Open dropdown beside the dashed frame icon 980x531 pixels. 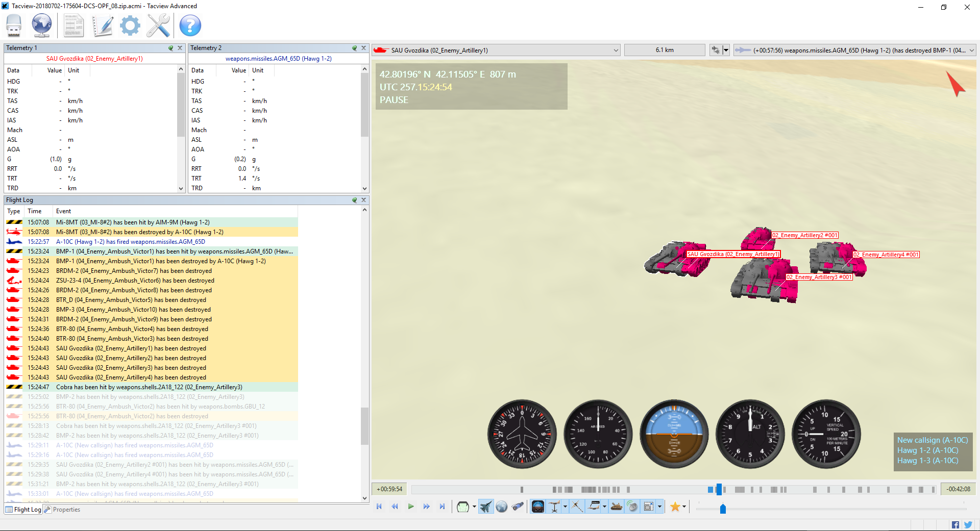(659, 507)
